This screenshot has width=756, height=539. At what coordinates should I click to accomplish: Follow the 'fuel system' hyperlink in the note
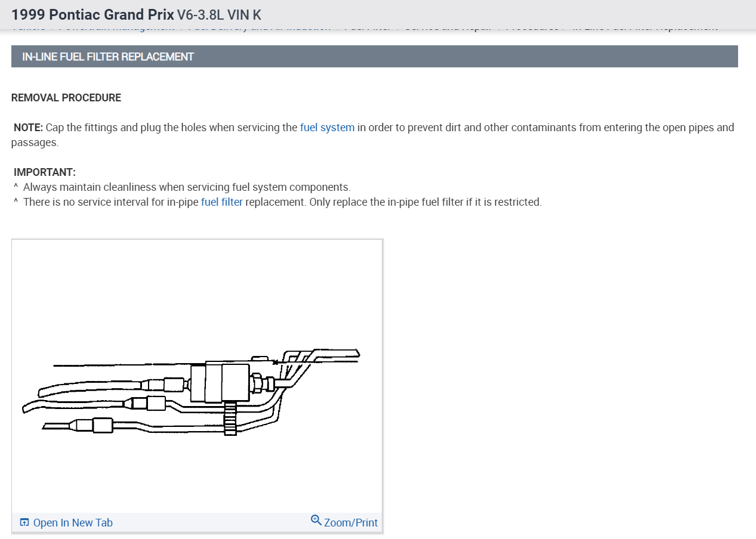pos(327,127)
